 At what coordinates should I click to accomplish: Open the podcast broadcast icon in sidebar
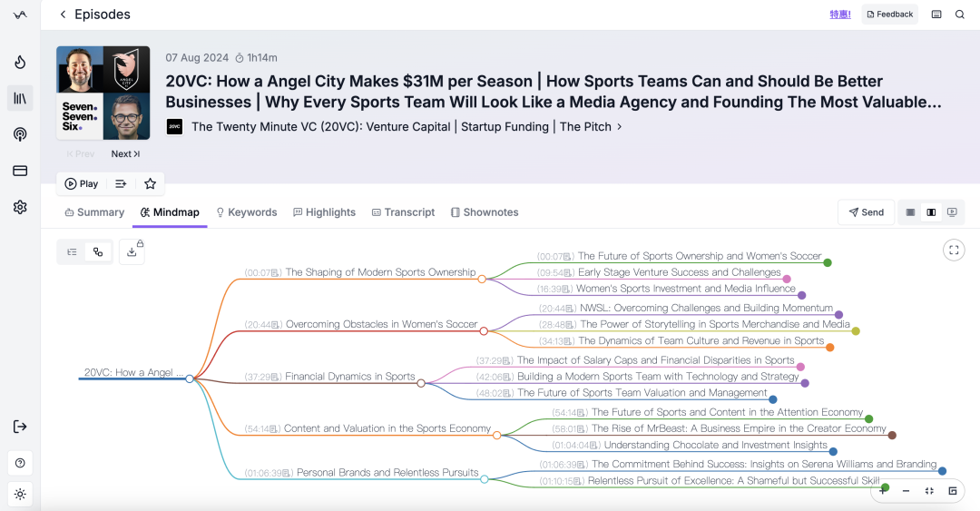click(20, 134)
